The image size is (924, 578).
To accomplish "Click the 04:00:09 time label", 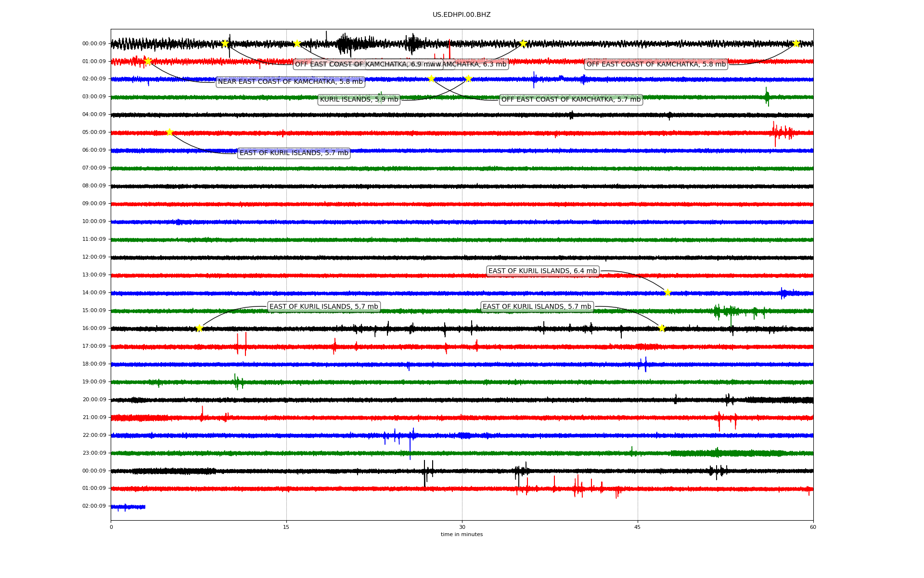I will pos(94,115).
